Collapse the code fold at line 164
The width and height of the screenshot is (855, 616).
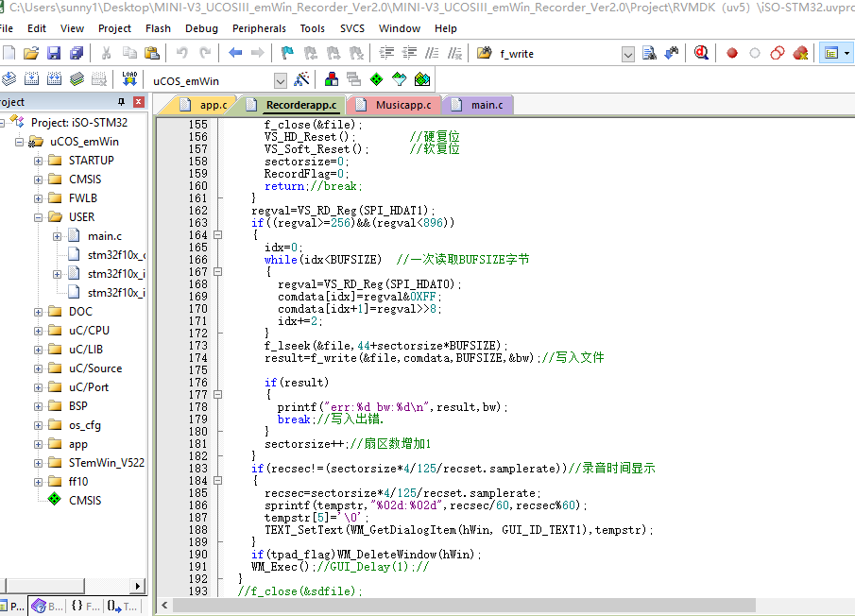pos(217,235)
